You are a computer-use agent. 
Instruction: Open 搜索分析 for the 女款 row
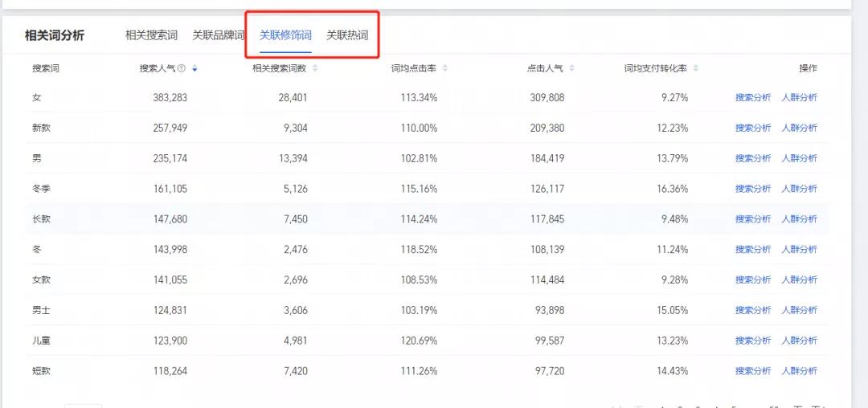tap(753, 280)
